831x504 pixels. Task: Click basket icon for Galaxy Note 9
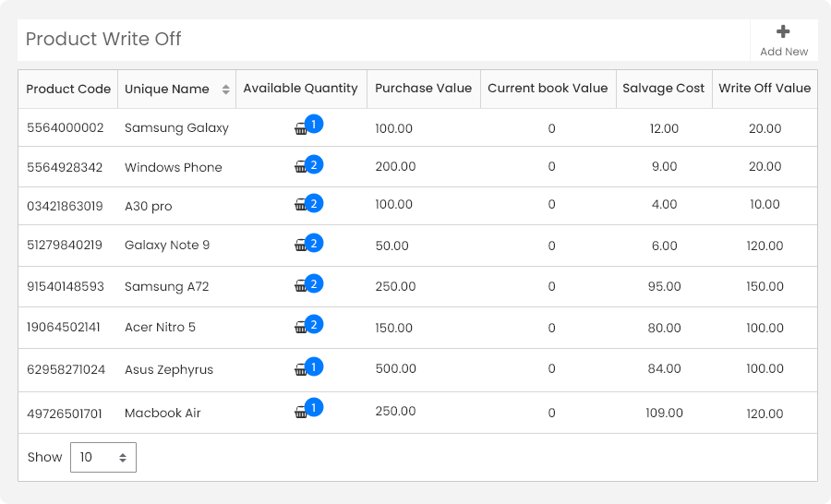coord(300,245)
